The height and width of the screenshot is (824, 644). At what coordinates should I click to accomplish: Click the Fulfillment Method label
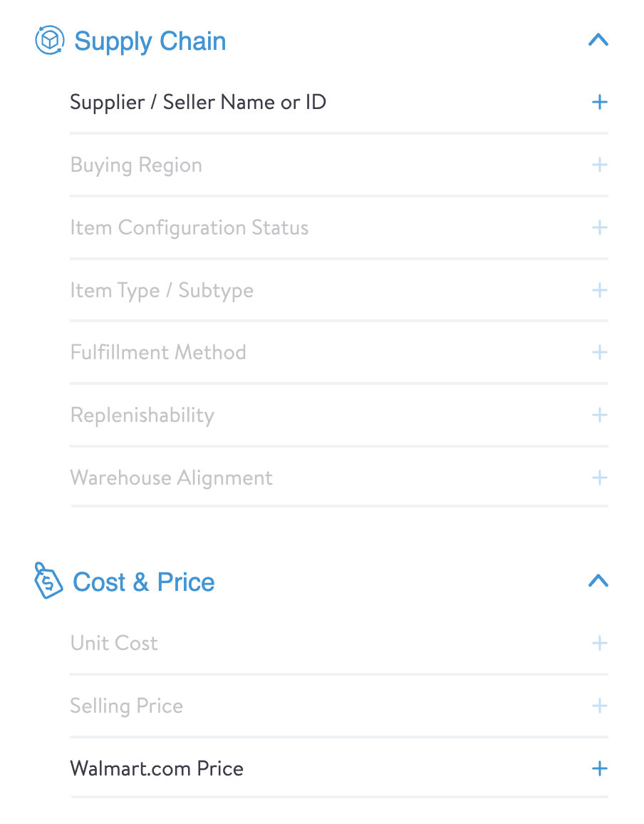coord(158,352)
